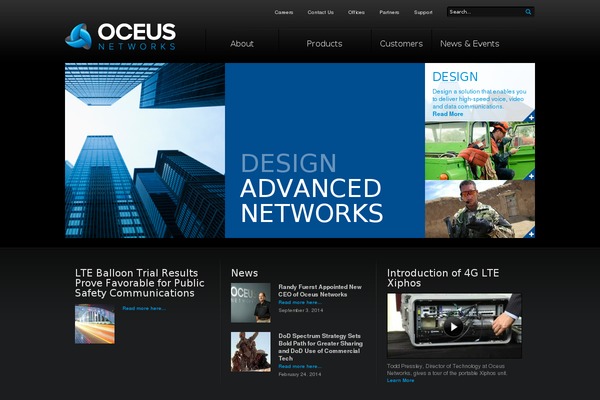Click Learn More under Xiphos video
The height and width of the screenshot is (400, 600).
(401, 380)
